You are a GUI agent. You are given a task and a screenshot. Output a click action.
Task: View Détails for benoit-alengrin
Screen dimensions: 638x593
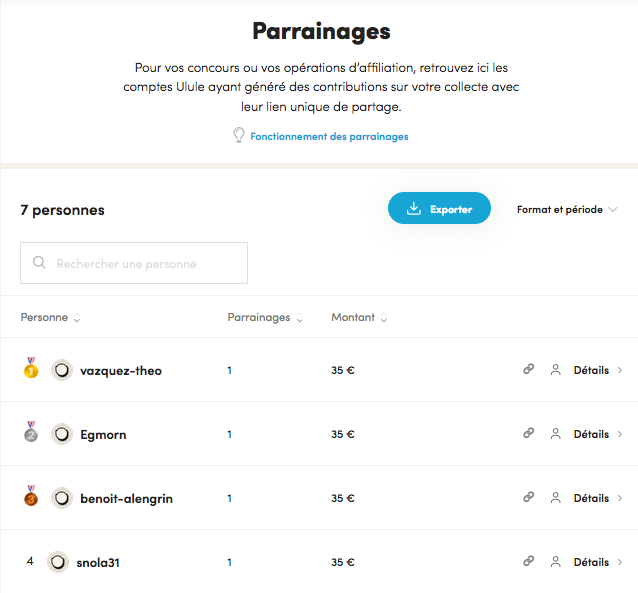[596, 498]
